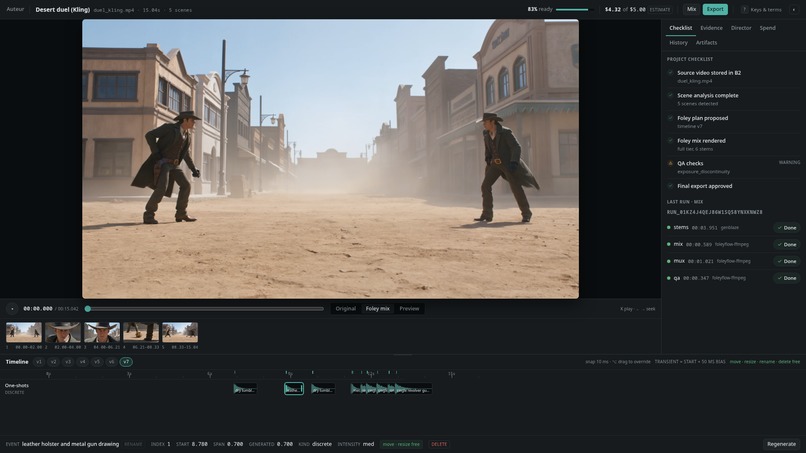Click event name 'leather holster and metal gun drawing'
Viewport: 806px width, 453px height.
pos(70,444)
